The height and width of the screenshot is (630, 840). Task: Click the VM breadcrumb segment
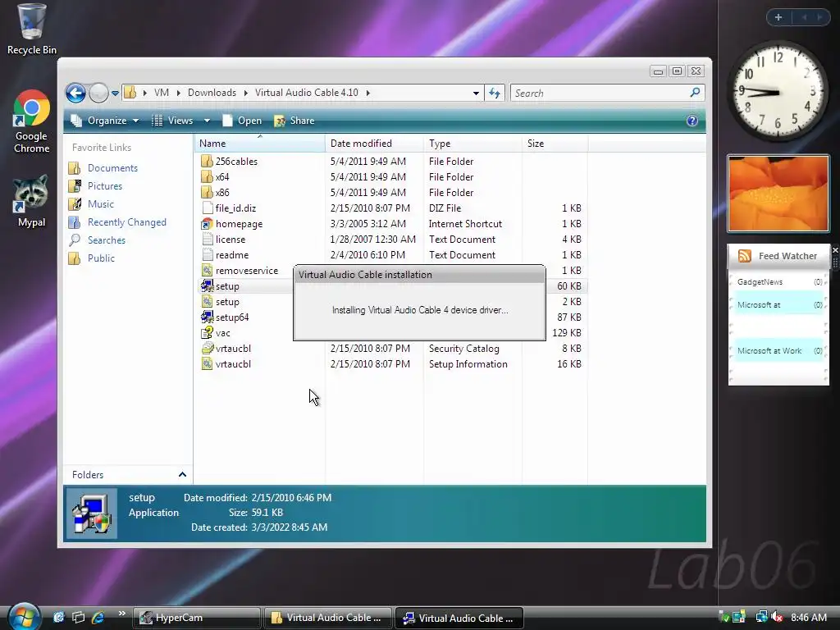click(x=162, y=93)
